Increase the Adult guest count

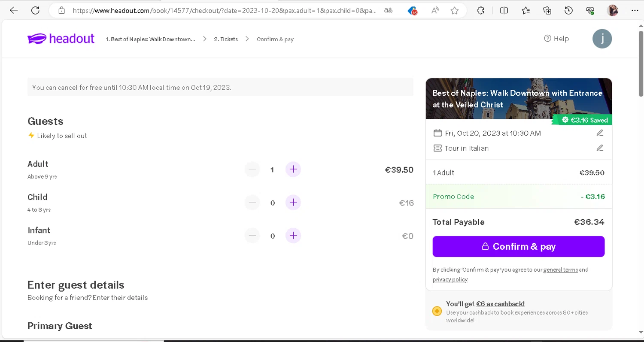click(293, 169)
